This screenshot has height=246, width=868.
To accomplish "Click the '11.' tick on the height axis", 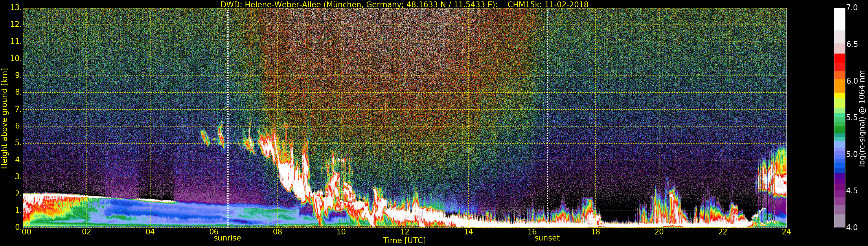I will [x=16, y=41].
